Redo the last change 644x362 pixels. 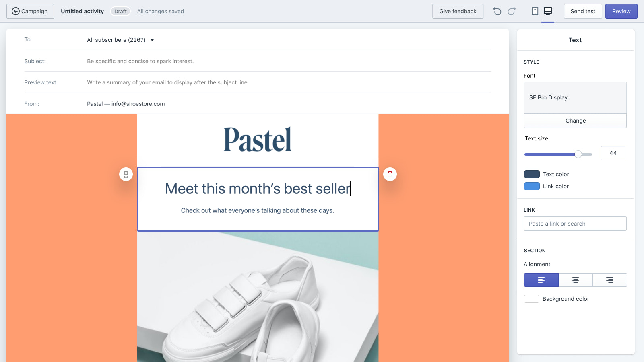coord(512,11)
